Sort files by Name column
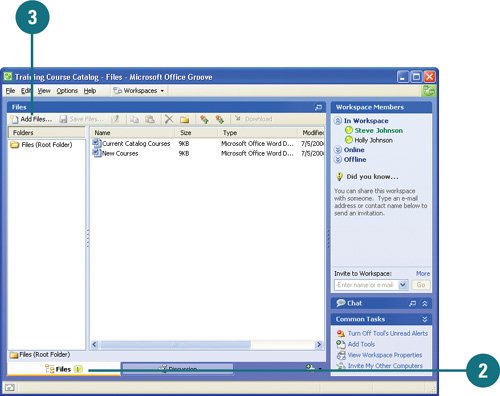This screenshot has width=500, height=396. point(133,133)
